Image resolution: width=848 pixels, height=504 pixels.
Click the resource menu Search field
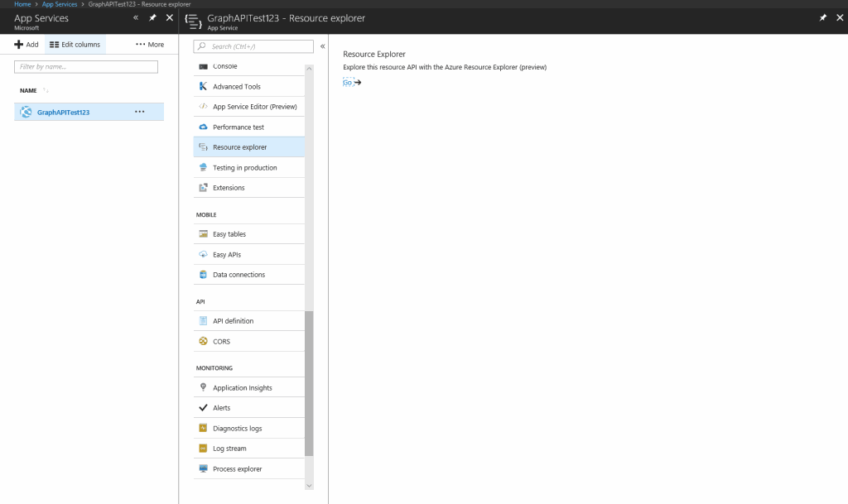pos(253,46)
